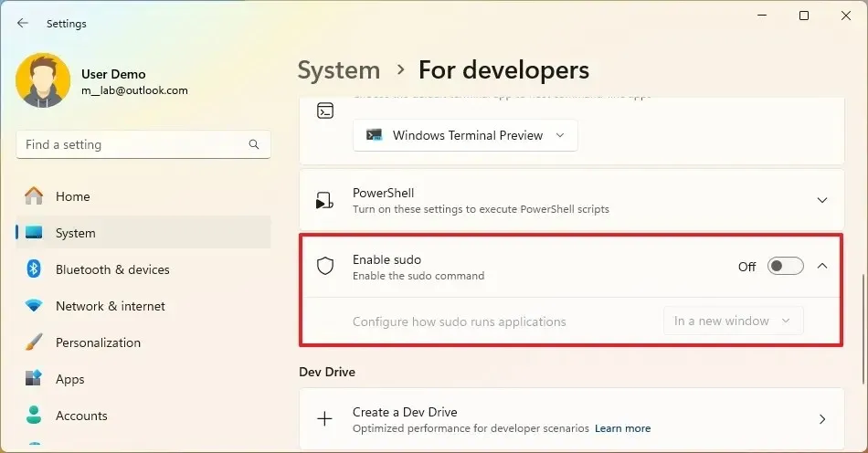Click the System breadcrumb link
Viewport: 868px width, 453px height.
[x=339, y=70]
